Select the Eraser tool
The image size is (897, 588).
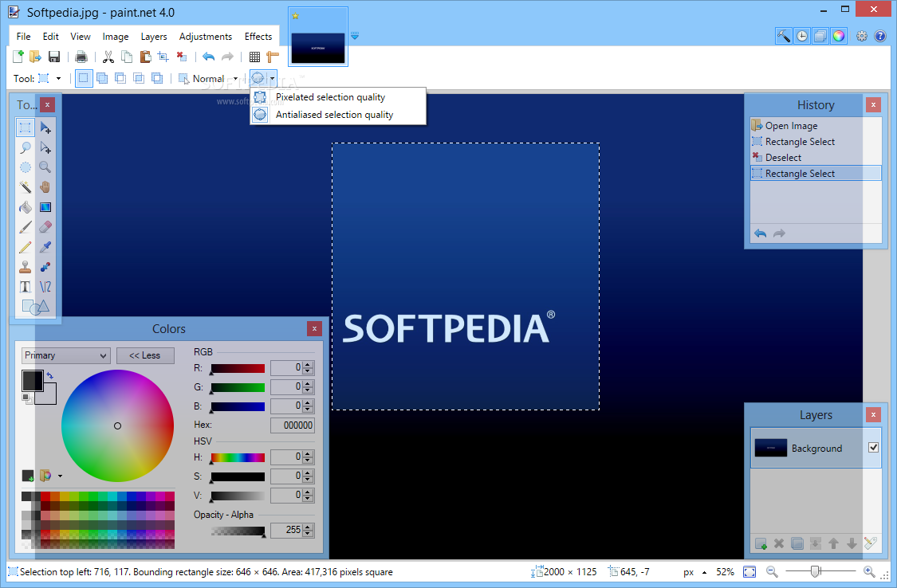pos(45,227)
